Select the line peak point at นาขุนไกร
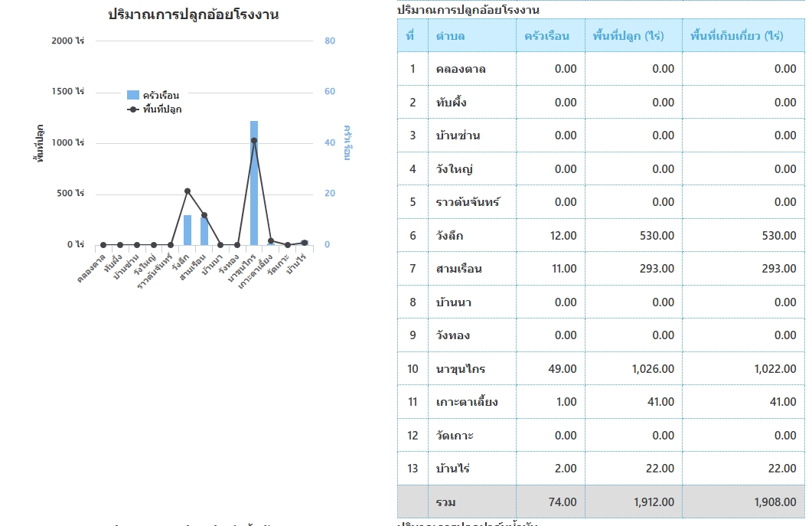The height and width of the screenshot is (526, 812). 254,140
